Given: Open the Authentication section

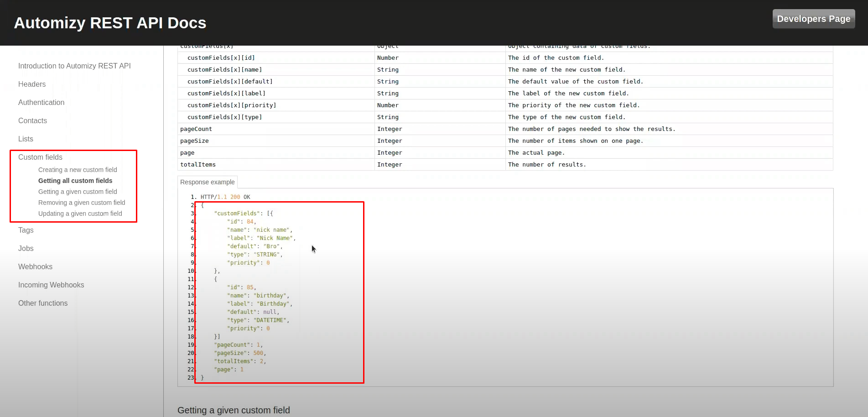Looking at the screenshot, I should click(42, 102).
